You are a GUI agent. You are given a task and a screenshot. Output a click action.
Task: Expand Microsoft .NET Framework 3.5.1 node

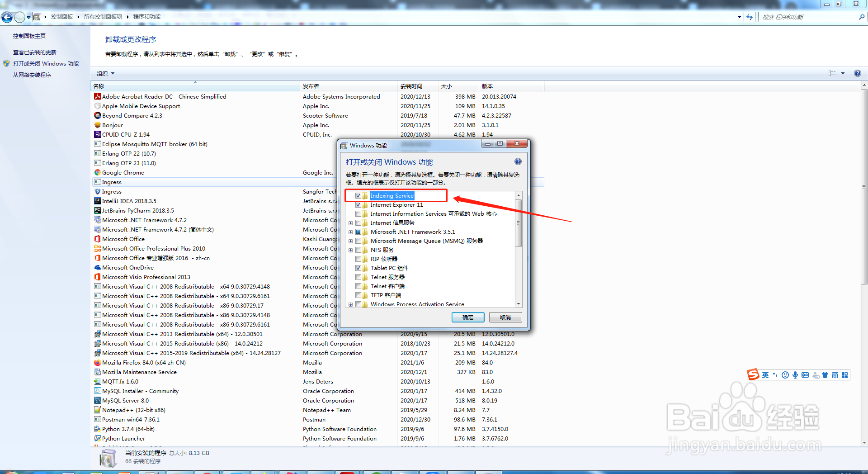click(x=350, y=232)
